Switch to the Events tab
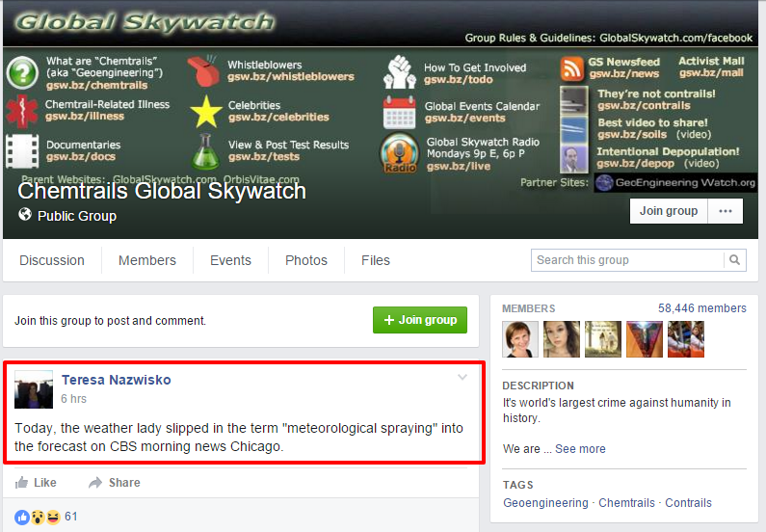 point(230,260)
